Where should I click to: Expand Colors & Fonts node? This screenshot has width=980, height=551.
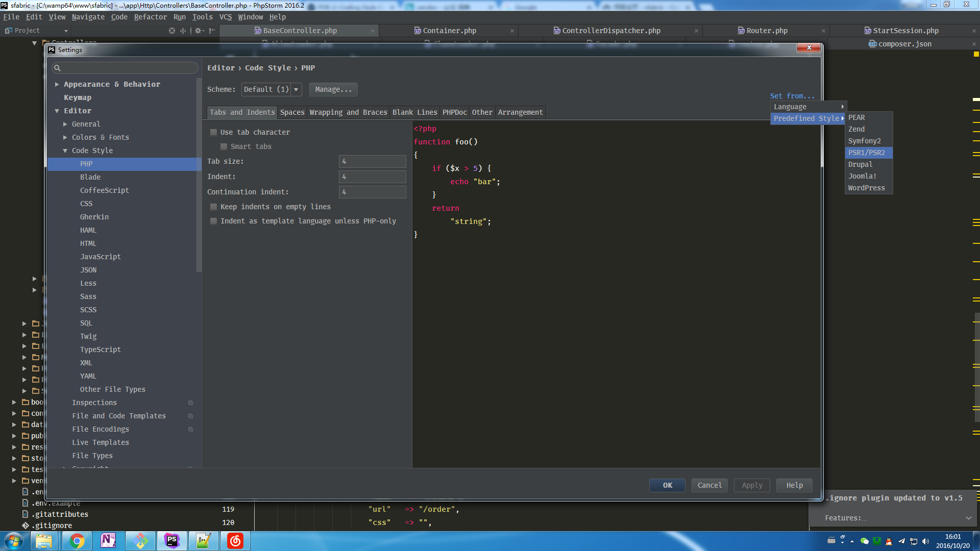65,137
